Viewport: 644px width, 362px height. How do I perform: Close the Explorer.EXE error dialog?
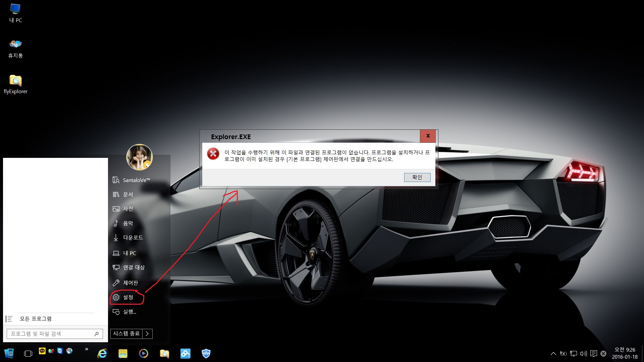tap(428, 136)
